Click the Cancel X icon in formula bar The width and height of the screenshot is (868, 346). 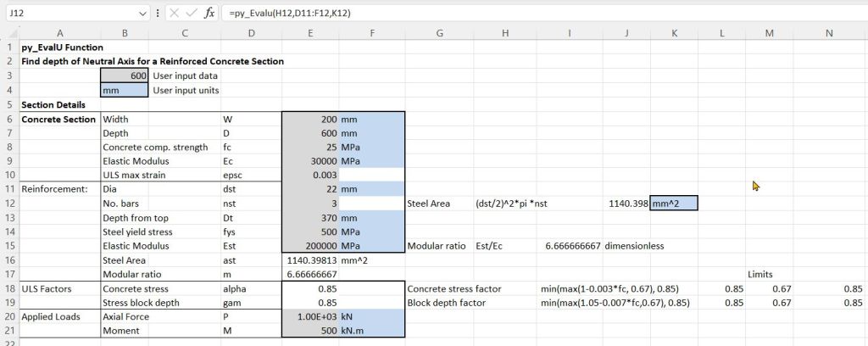click(x=174, y=14)
